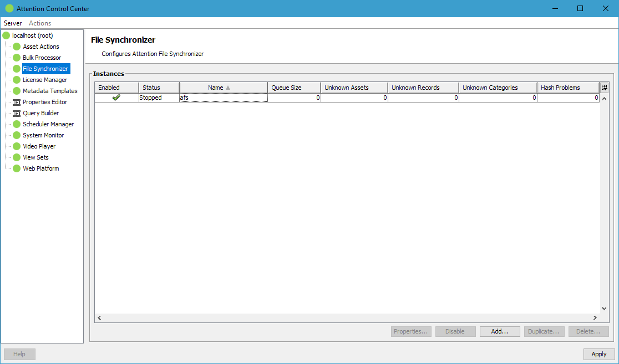Click the table's scroll right arrow
619x364 pixels.
[595, 317]
